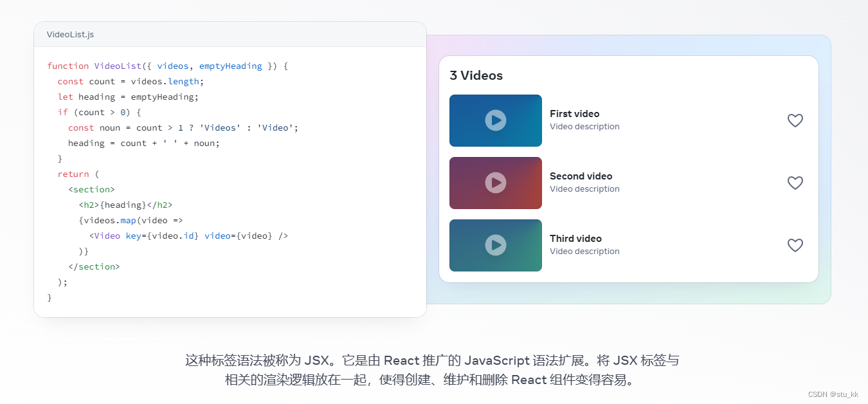Click the CSDN @stu_kk watermark link
Image resolution: width=868 pixels, height=404 pixels.
(x=832, y=394)
